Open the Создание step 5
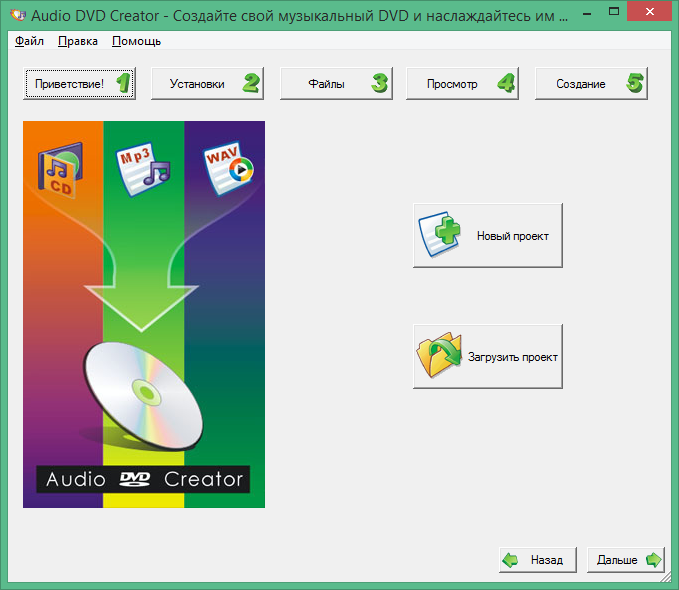679x590 pixels. (592, 83)
